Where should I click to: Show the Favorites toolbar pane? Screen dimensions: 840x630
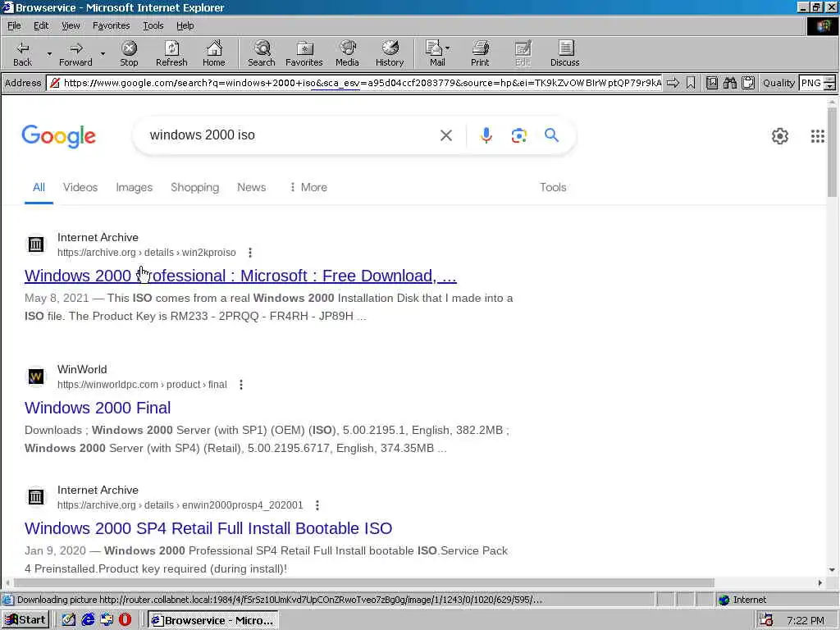(x=304, y=53)
